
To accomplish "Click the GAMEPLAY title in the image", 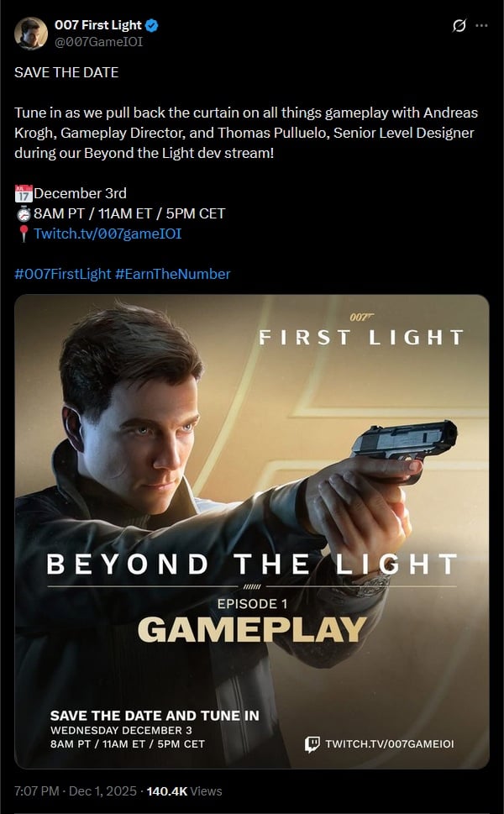I will pyautogui.click(x=252, y=630).
